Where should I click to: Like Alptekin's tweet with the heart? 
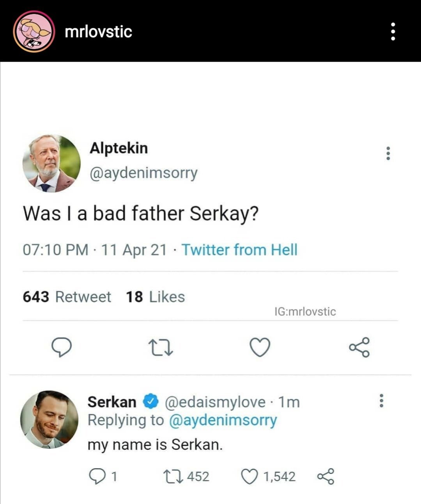[260, 347]
